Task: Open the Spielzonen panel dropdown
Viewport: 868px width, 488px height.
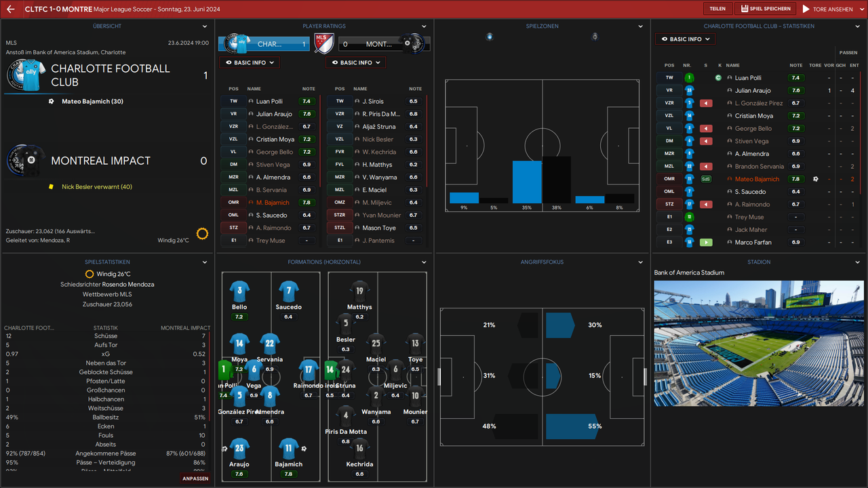Action: pyautogui.click(x=641, y=26)
